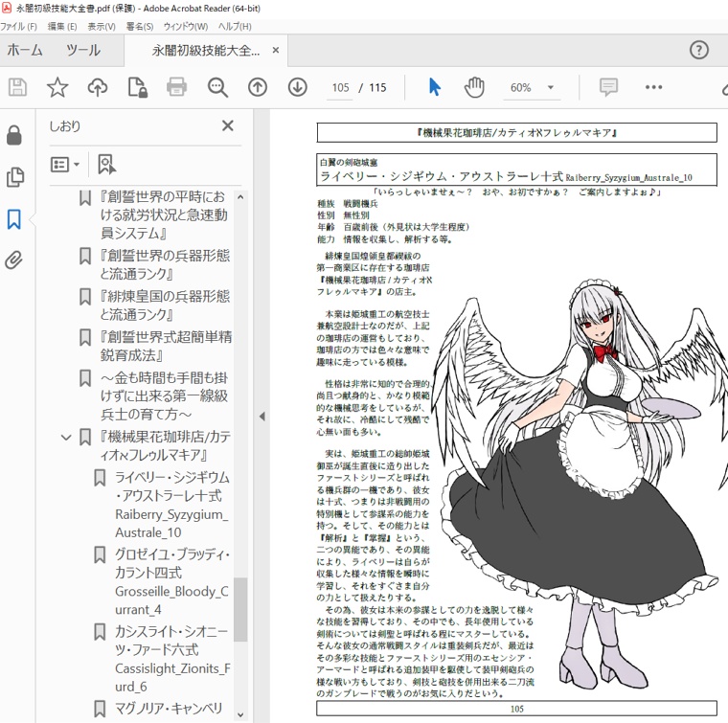This screenshot has width=728, height=723.
Task: Open the page thumbnails panel icon
Action: tap(15, 177)
